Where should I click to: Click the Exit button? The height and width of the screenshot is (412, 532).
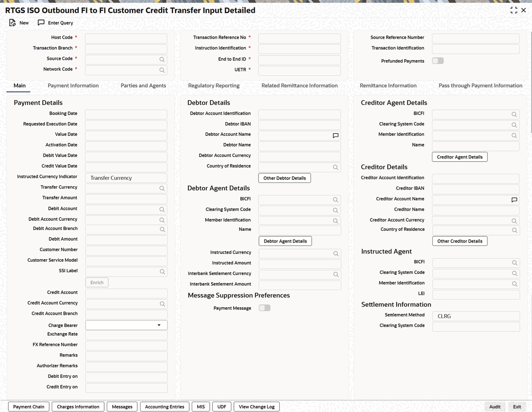pyautogui.click(x=517, y=407)
